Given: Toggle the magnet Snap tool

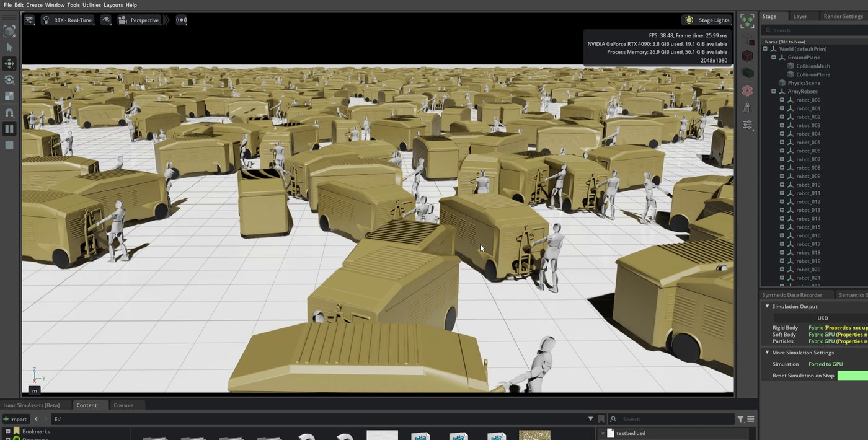Looking at the screenshot, I should (x=9, y=113).
